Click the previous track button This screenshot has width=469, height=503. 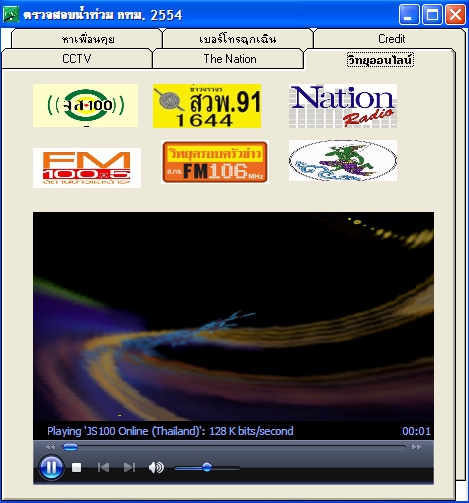pyautogui.click(x=103, y=468)
